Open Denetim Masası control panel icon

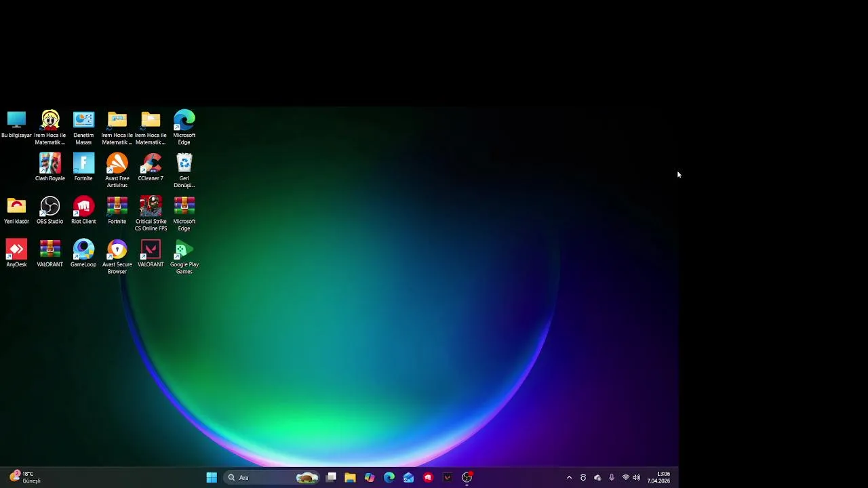[x=83, y=127]
